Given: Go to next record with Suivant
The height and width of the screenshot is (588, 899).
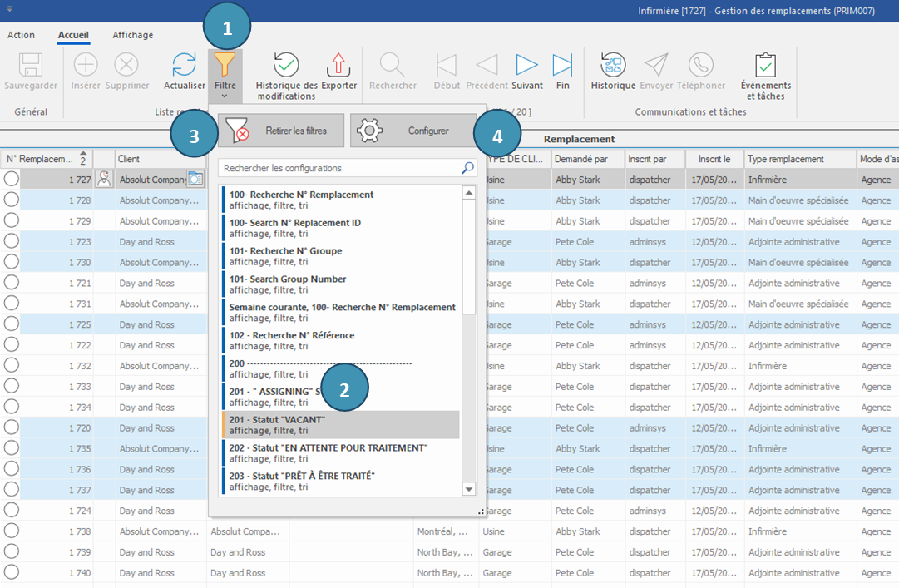Looking at the screenshot, I should 526,65.
